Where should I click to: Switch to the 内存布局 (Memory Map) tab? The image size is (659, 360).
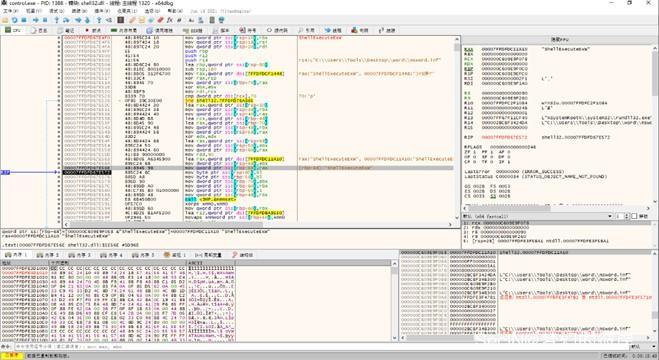point(124,30)
